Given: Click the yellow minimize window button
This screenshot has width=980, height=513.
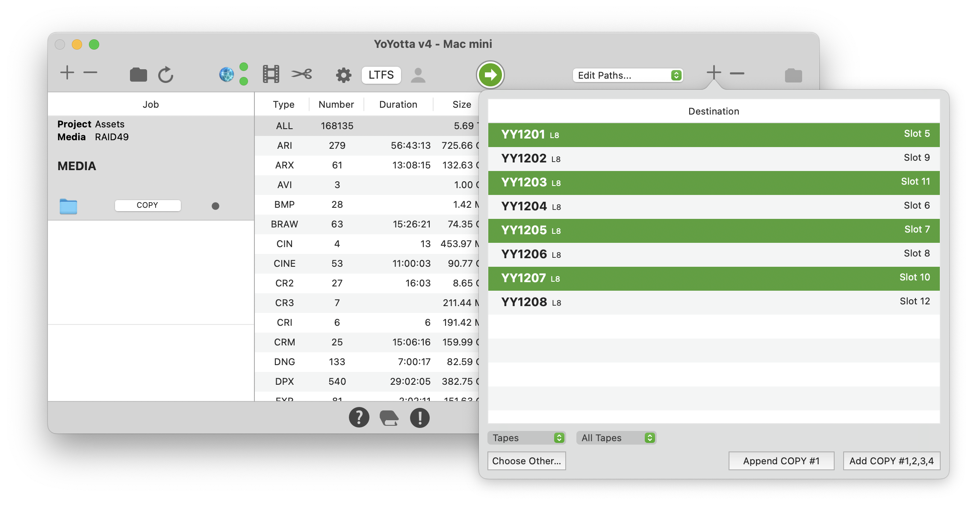Looking at the screenshot, I should click(x=77, y=44).
